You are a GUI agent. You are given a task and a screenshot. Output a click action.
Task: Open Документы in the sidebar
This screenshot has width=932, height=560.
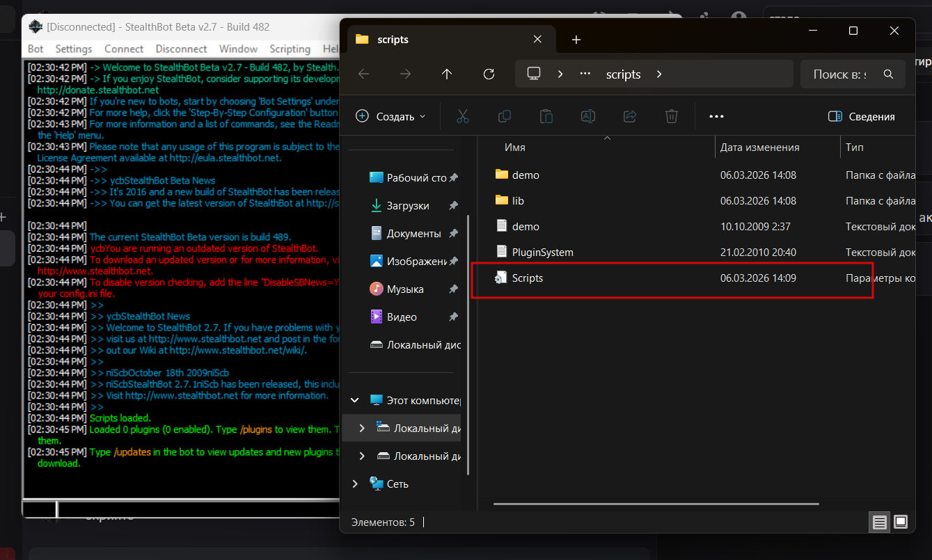click(x=414, y=233)
